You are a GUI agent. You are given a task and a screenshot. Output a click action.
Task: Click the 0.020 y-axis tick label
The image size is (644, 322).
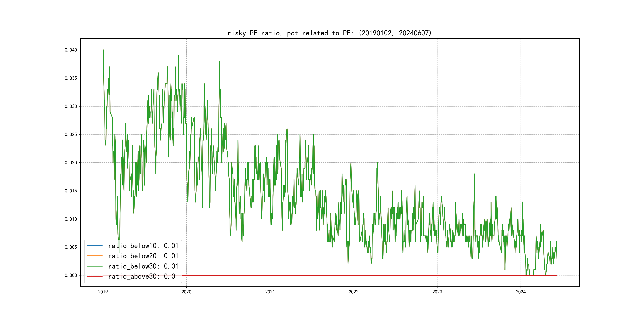click(x=71, y=163)
